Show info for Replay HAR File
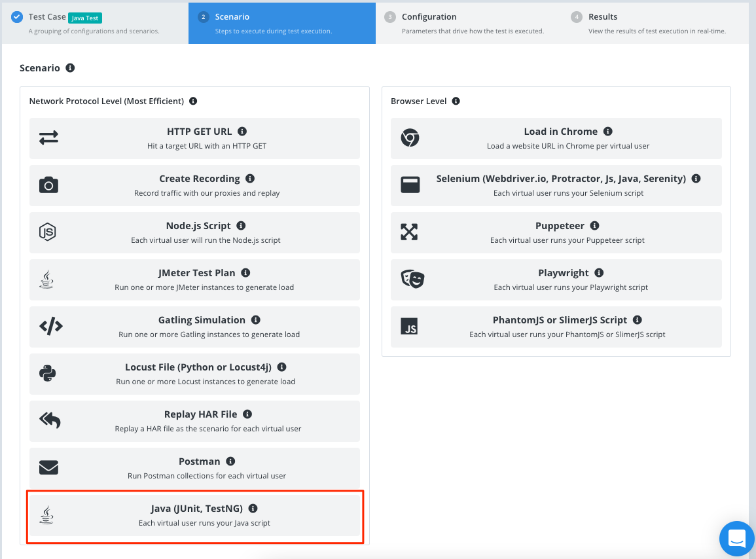 [248, 414]
